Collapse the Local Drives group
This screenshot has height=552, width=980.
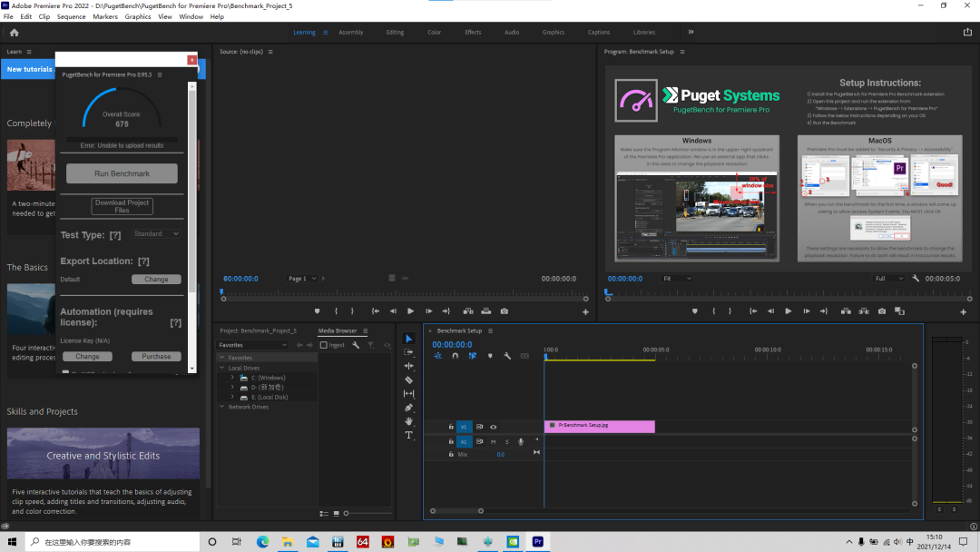tap(222, 369)
